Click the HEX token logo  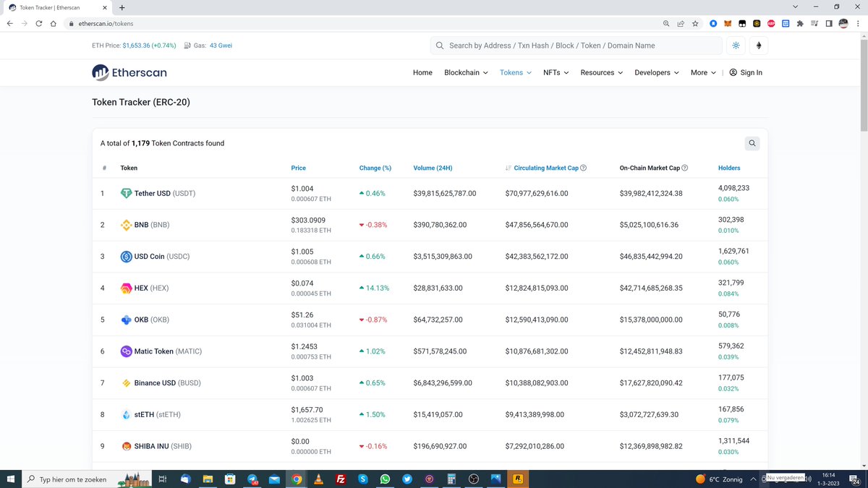click(126, 288)
